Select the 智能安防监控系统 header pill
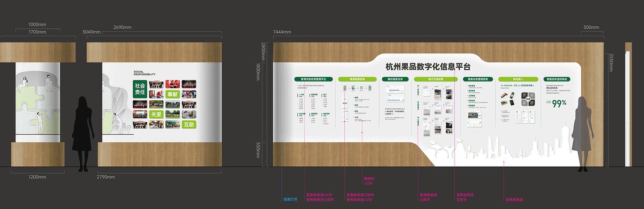644x209 pixels. click(556, 79)
